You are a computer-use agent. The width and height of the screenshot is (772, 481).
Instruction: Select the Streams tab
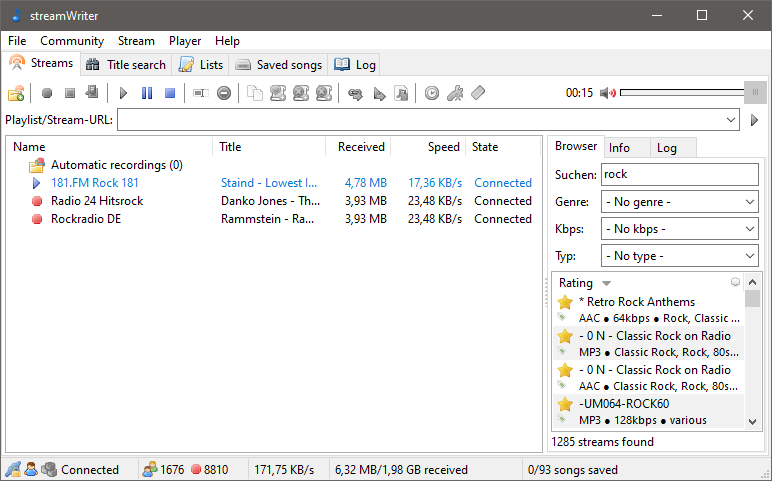point(41,63)
